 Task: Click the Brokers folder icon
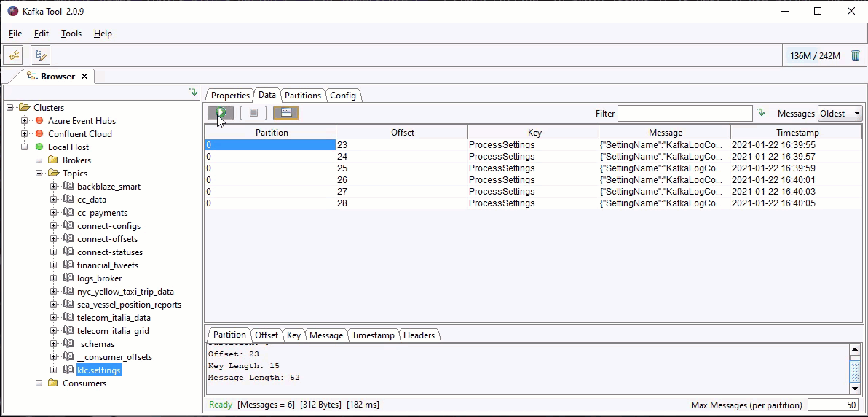pyautogui.click(x=54, y=160)
